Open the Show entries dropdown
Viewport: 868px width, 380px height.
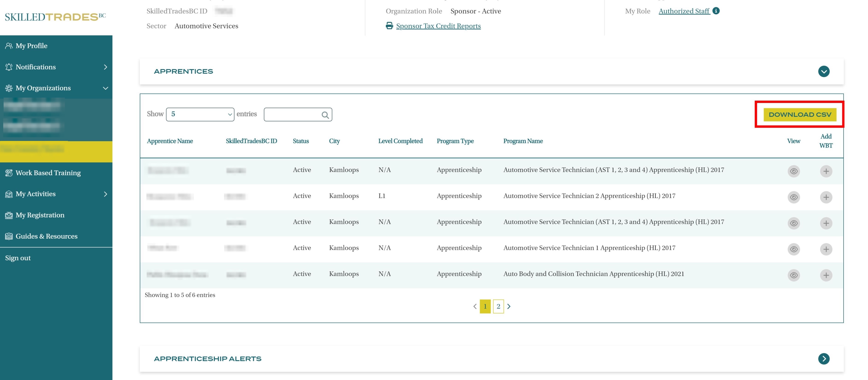[x=200, y=114]
